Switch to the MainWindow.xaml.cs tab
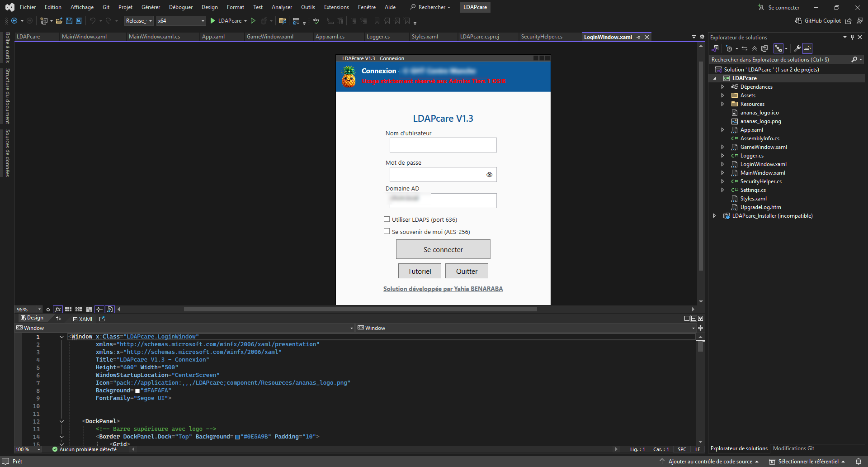This screenshot has width=868, height=467. click(154, 37)
